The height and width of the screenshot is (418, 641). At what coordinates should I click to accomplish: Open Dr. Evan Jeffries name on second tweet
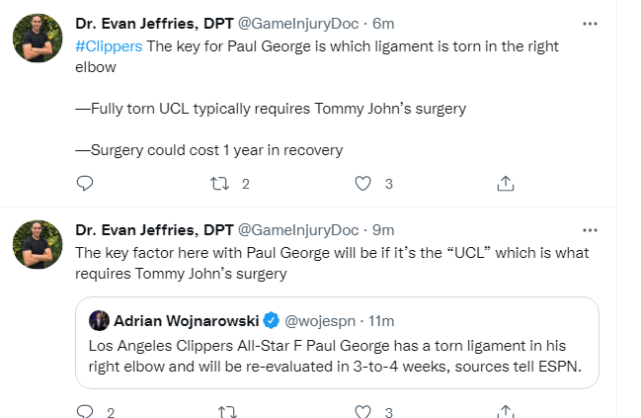[x=154, y=229]
